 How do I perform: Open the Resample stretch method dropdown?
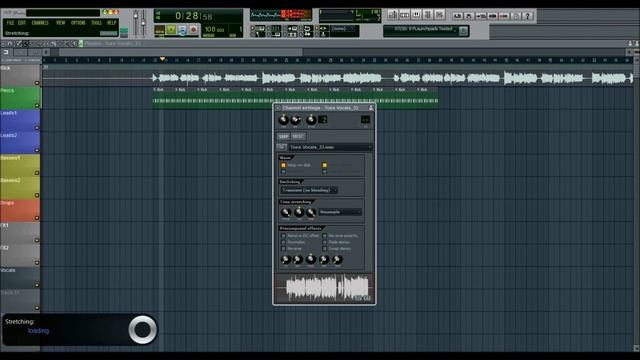pos(340,212)
